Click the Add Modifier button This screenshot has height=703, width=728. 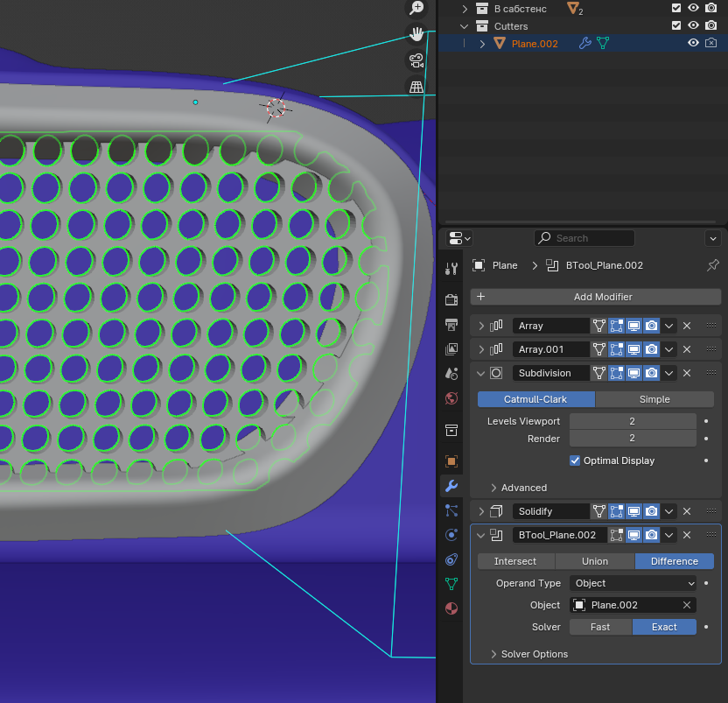pyautogui.click(x=595, y=297)
